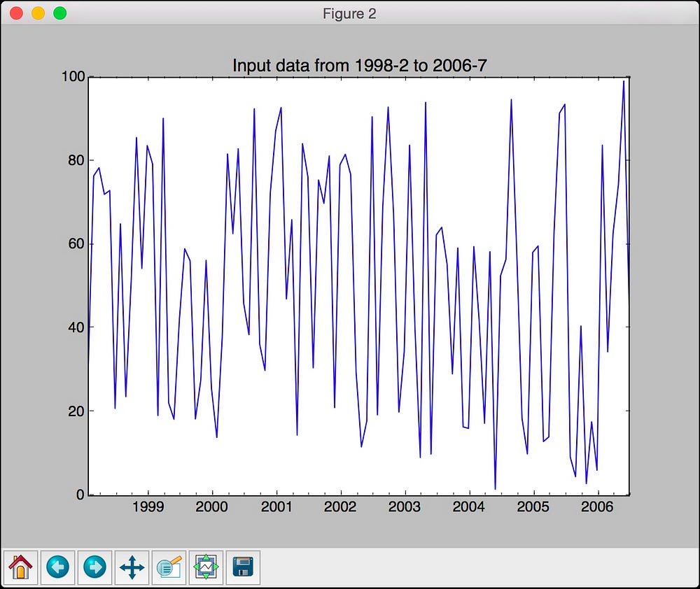Click the y-axis label 60
Viewport: 700px width, 589px height.
coord(76,243)
